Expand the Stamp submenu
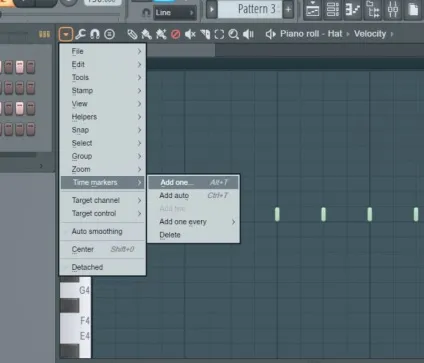424x363 pixels. 103,91
